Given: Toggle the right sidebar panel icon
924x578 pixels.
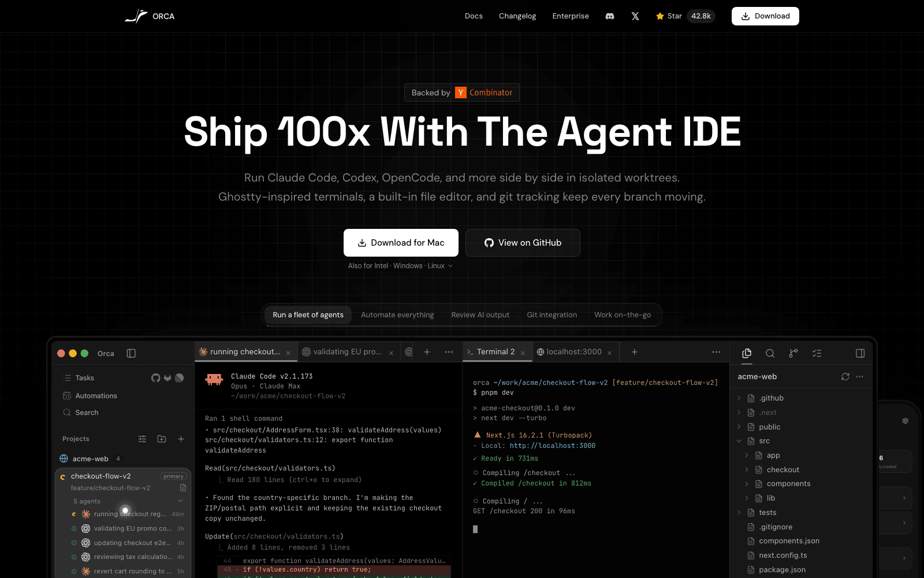Looking at the screenshot, I should coord(860,353).
